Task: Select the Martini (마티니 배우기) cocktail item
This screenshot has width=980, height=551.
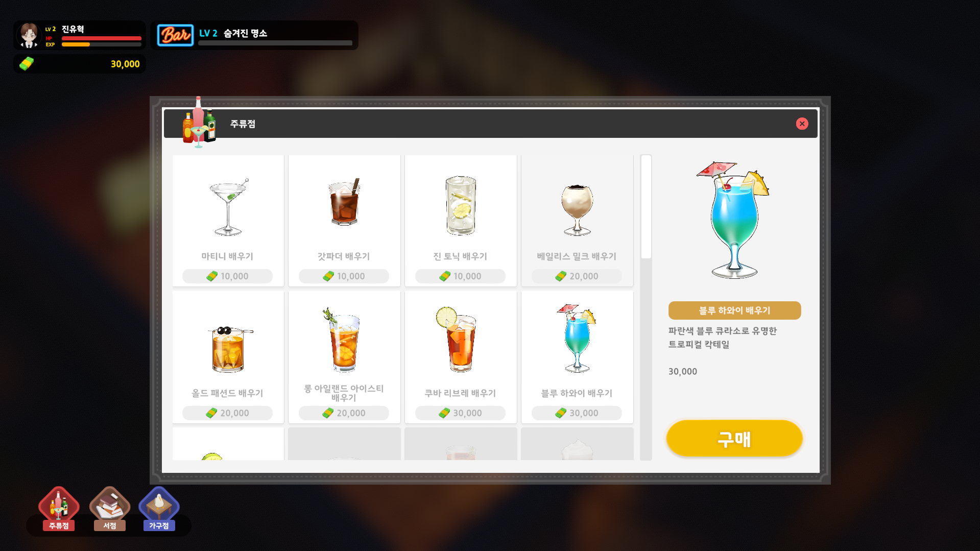Action: point(228,221)
